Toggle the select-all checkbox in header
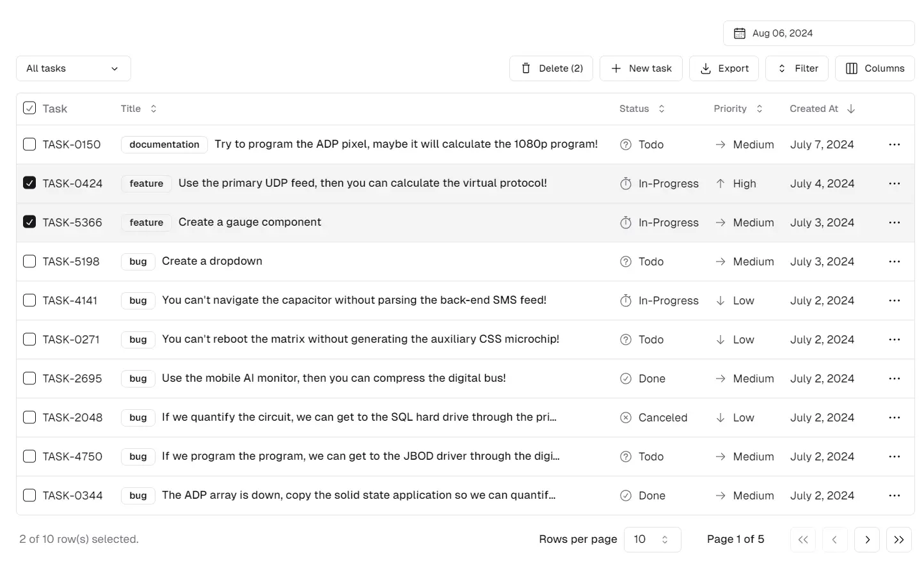924x571 pixels. tap(29, 108)
